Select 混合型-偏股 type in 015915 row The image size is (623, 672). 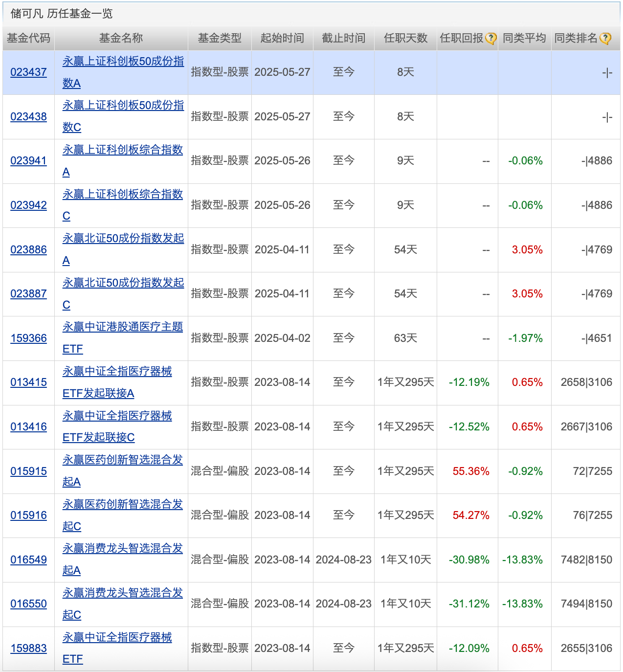[220, 471]
